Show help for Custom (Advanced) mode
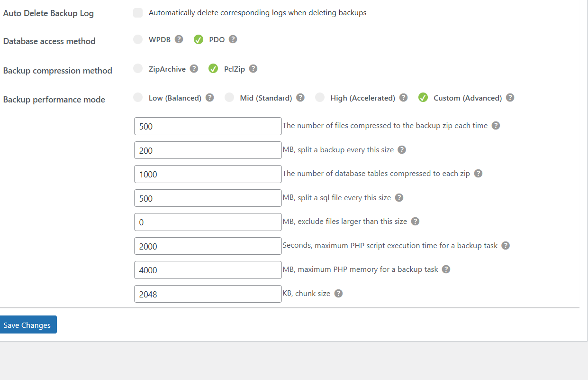This screenshot has height=380, width=588. 510,98
